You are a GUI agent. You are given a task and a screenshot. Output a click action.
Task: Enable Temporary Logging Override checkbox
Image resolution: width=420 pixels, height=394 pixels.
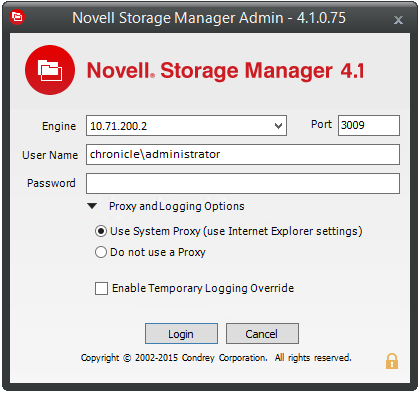click(x=101, y=288)
